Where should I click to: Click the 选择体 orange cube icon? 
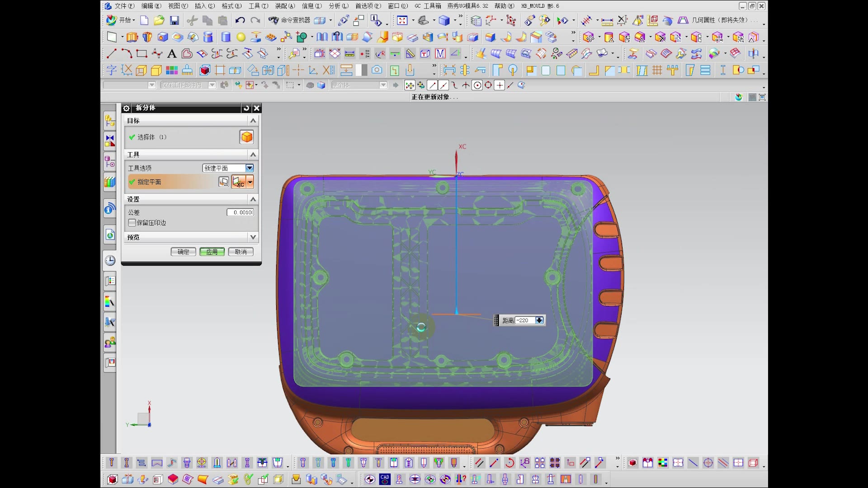247,137
